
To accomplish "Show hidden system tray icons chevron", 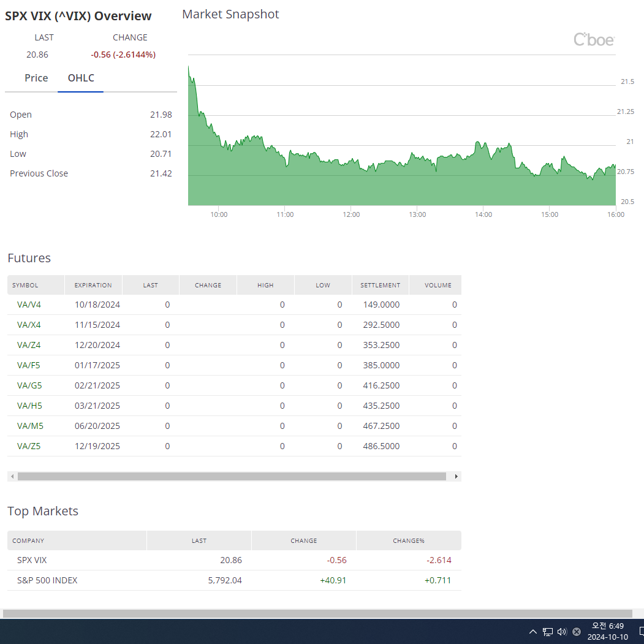I will (x=532, y=632).
